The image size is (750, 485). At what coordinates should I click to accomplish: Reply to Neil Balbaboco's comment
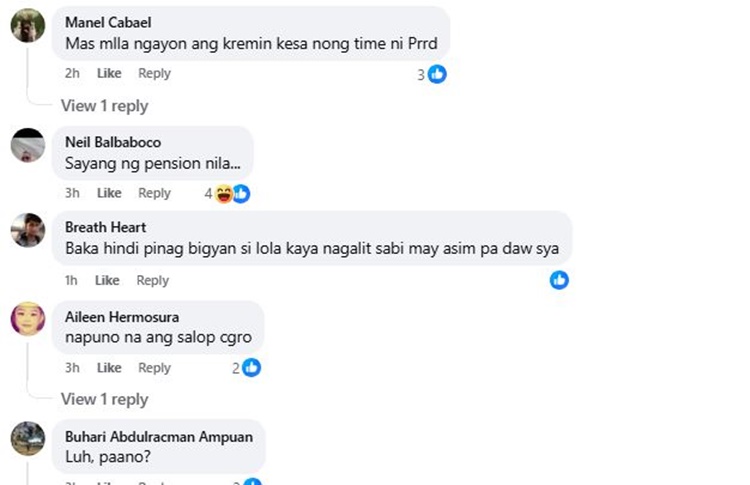[x=154, y=193]
